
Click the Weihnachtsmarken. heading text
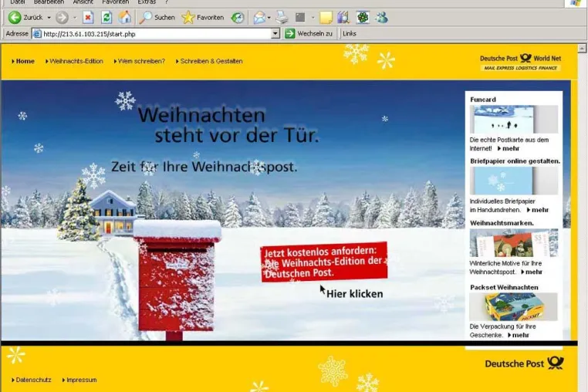tap(502, 223)
